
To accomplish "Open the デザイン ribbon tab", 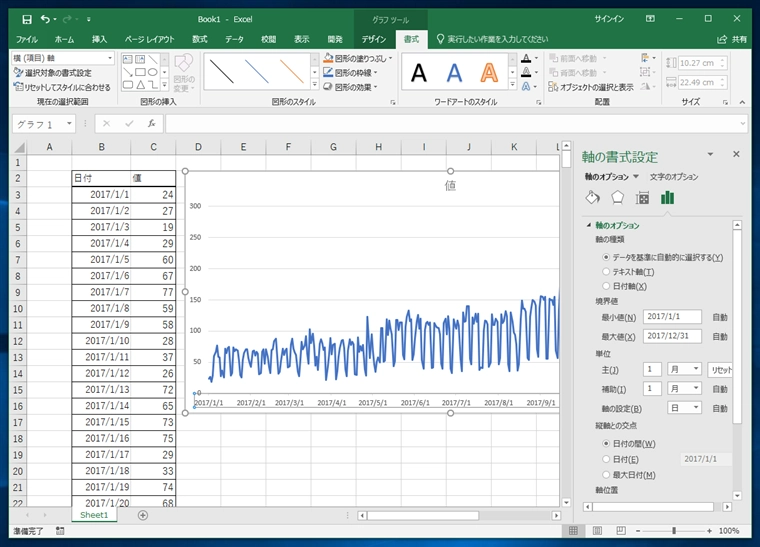I will click(374, 39).
